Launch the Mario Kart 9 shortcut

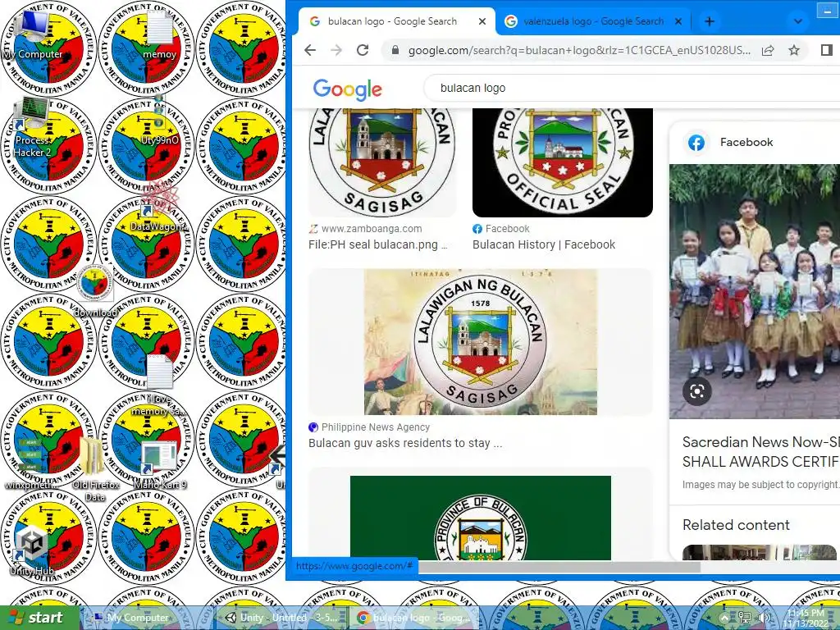(159, 465)
